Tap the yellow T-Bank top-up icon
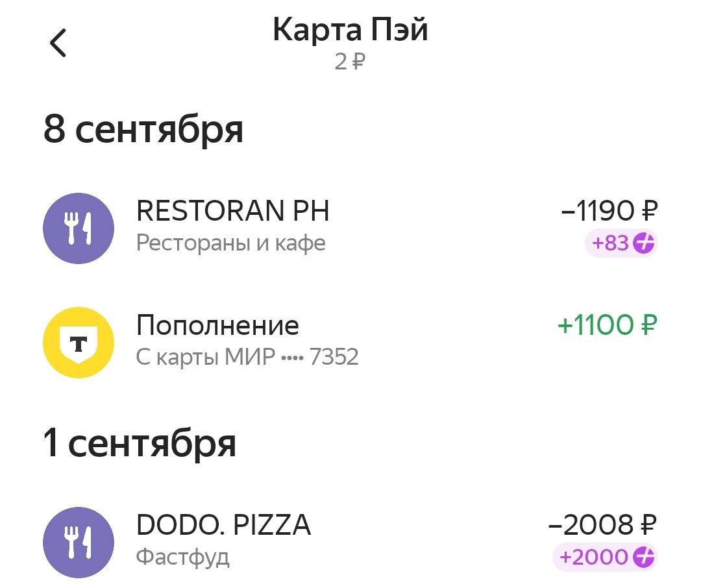 coord(78,343)
